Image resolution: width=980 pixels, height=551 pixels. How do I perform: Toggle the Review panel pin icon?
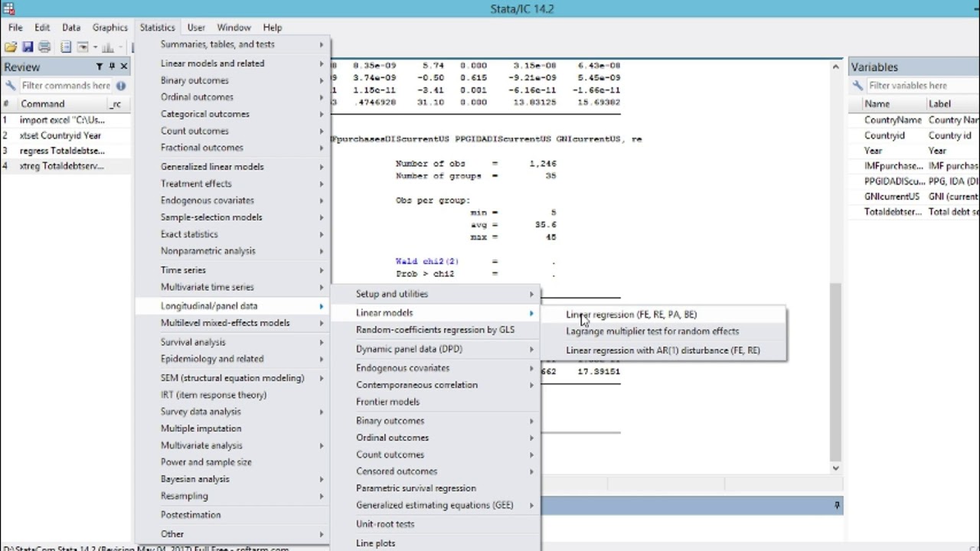[x=112, y=67]
